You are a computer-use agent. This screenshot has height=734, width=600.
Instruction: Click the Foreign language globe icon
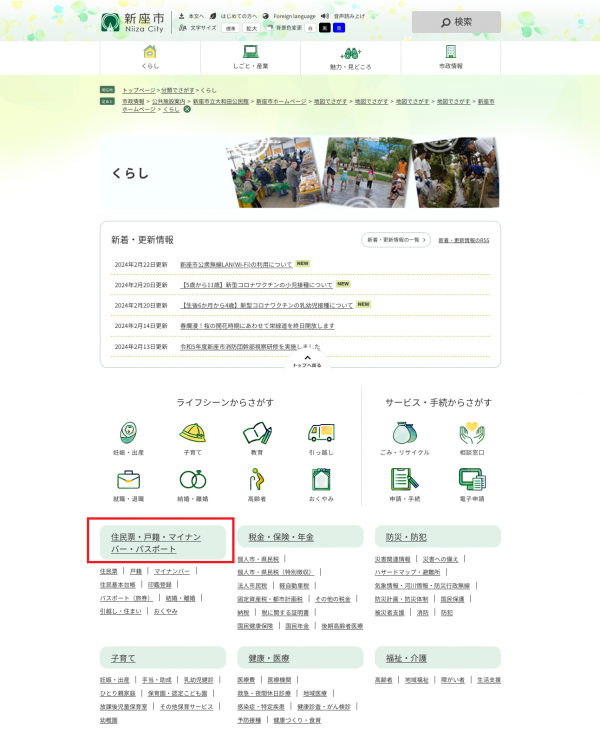(265, 16)
